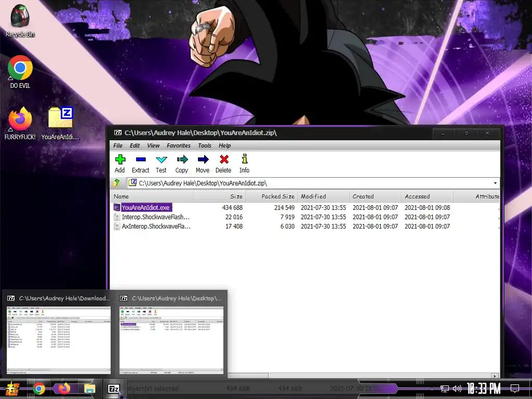
Task: Select the YouAreAnIdiot.exe file name
Action: pos(146,207)
